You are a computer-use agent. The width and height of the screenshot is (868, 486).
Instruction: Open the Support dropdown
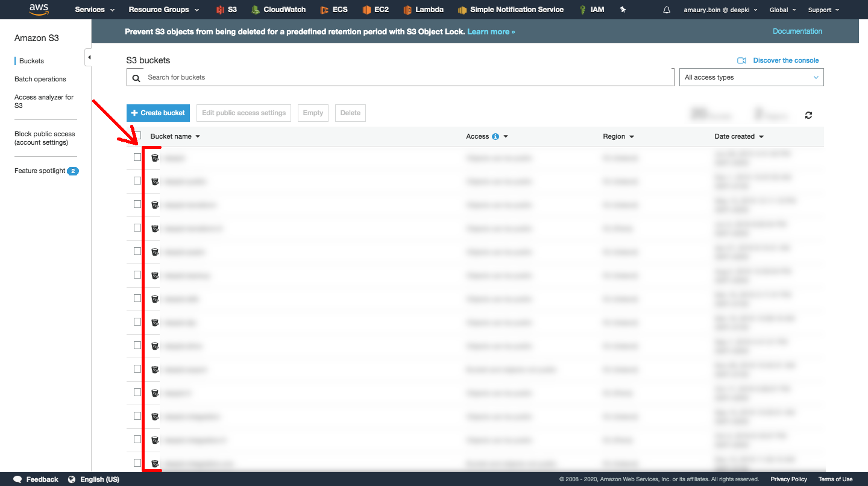823,10
